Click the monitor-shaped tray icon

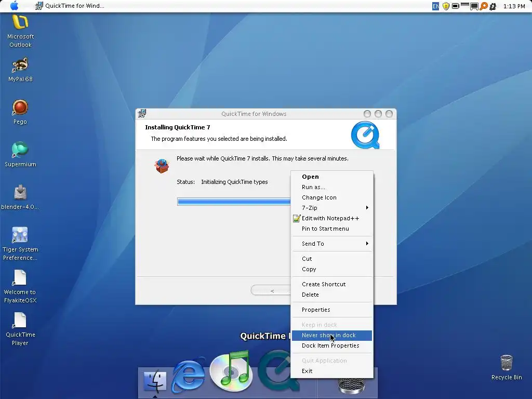[474, 6]
